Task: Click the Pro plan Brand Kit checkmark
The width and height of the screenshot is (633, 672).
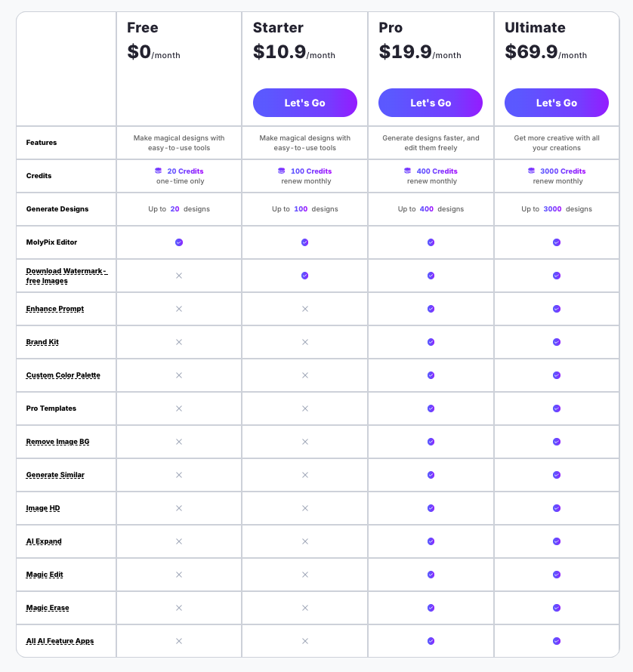Action: pyautogui.click(x=431, y=342)
